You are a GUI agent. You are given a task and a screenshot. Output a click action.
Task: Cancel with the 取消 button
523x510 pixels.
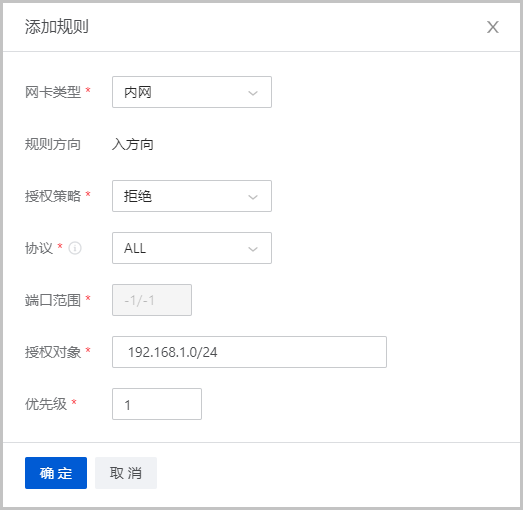click(126, 473)
